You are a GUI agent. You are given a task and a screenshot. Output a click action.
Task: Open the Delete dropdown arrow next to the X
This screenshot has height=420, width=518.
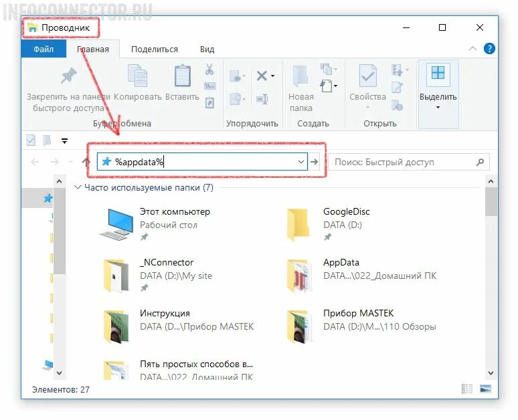tap(273, 76)
